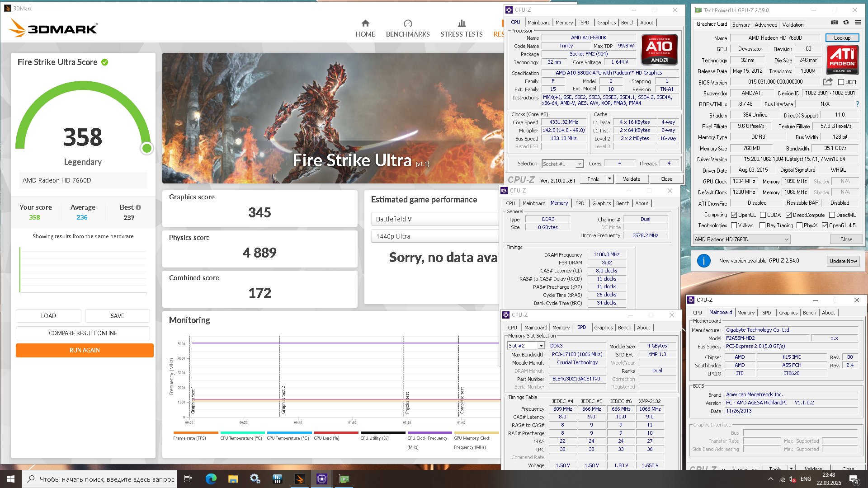
Task: Click the taskbar clock showing 23:48
Action: 829,479
